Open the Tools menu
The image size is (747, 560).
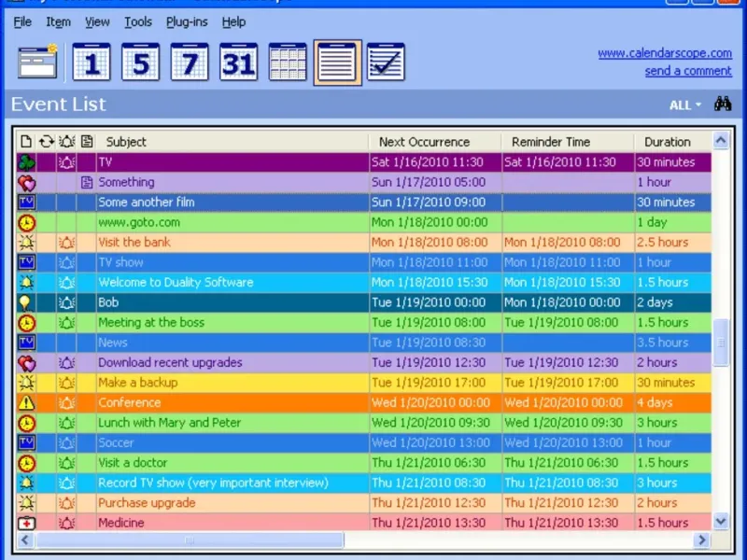point(138,21)
